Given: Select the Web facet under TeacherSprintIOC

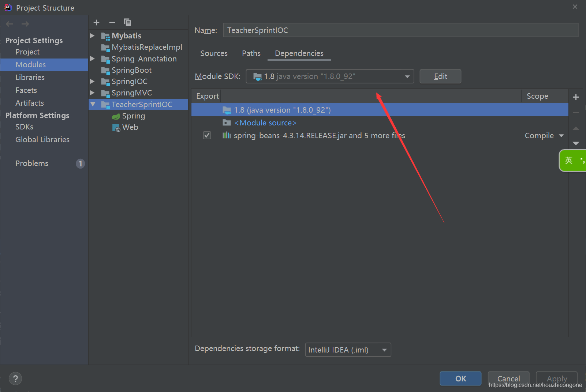Looking at the screenshot, I should [130, 127].
